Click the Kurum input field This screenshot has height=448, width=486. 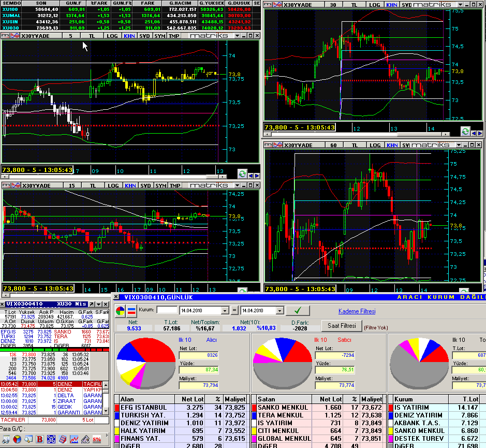tap(167, 310)
